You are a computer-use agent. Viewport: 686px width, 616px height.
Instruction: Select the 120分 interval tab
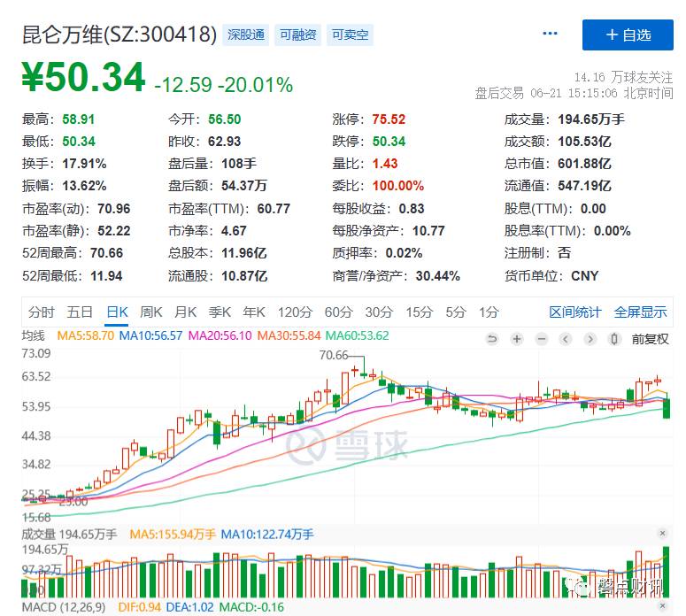pyautogui.click(x=295, y=312)
